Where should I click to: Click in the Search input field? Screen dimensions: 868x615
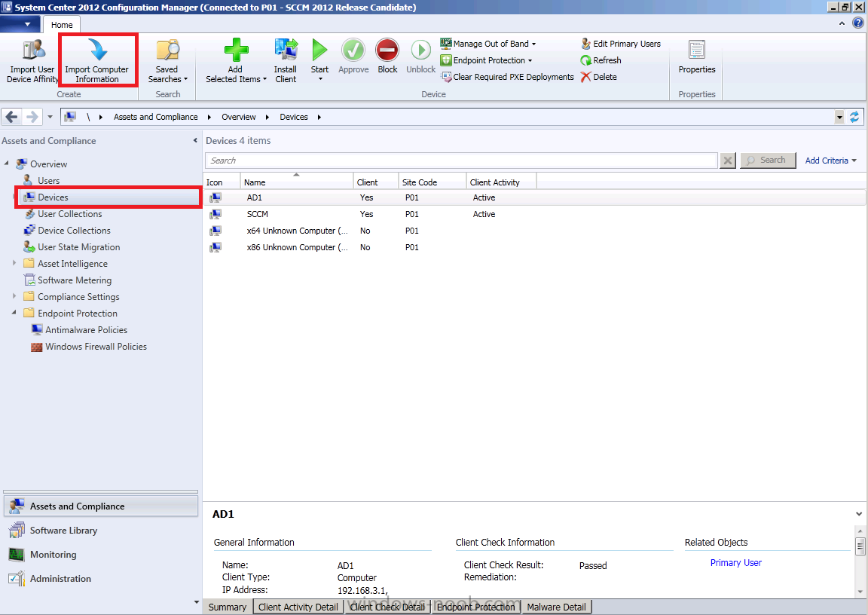coord(461,161)
